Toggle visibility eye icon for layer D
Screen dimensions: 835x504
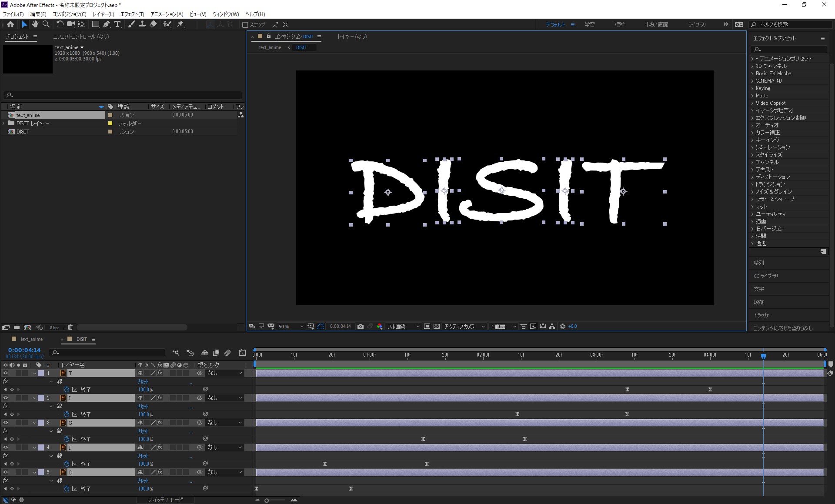coord(5,472)
